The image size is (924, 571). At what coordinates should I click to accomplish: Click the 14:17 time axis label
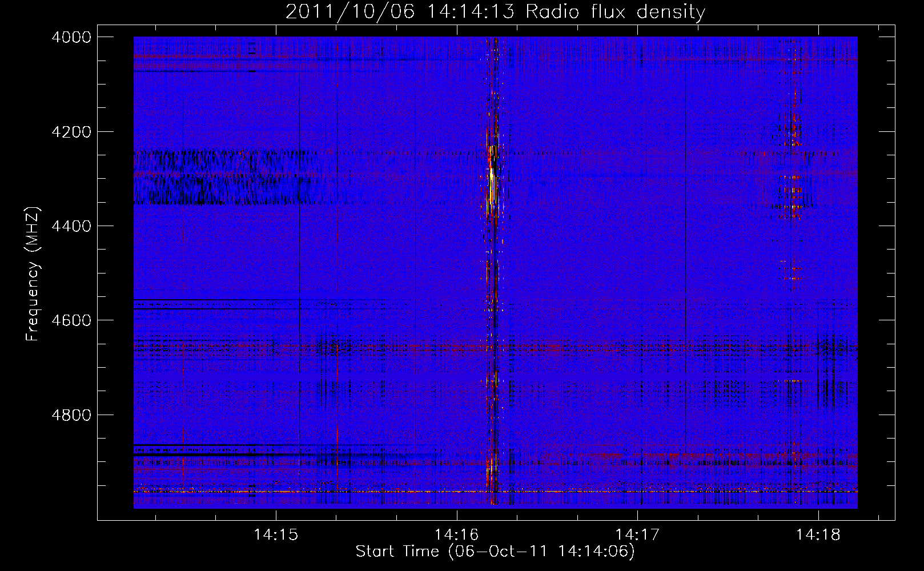click(637, 534)
